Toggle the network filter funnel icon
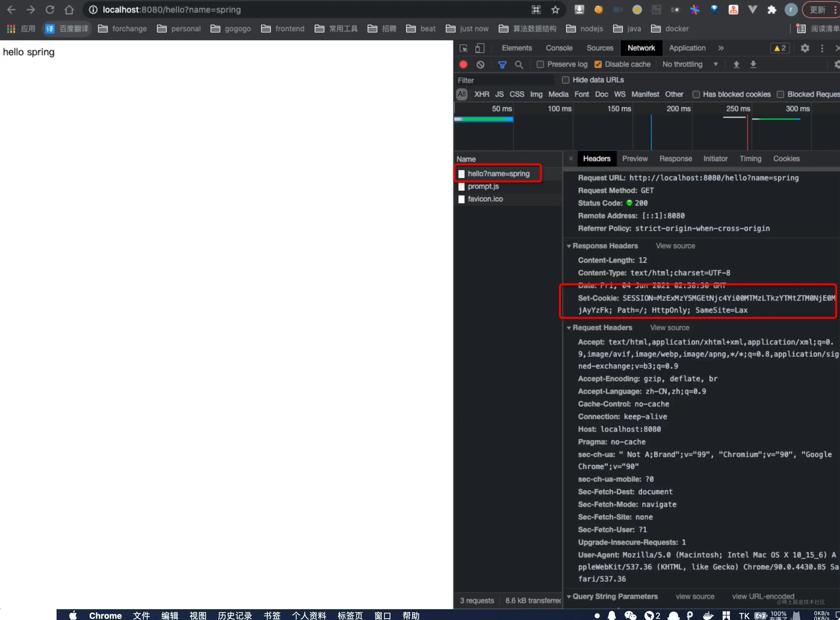Viewport: 840px width, 620px height. tap(502, 65)
